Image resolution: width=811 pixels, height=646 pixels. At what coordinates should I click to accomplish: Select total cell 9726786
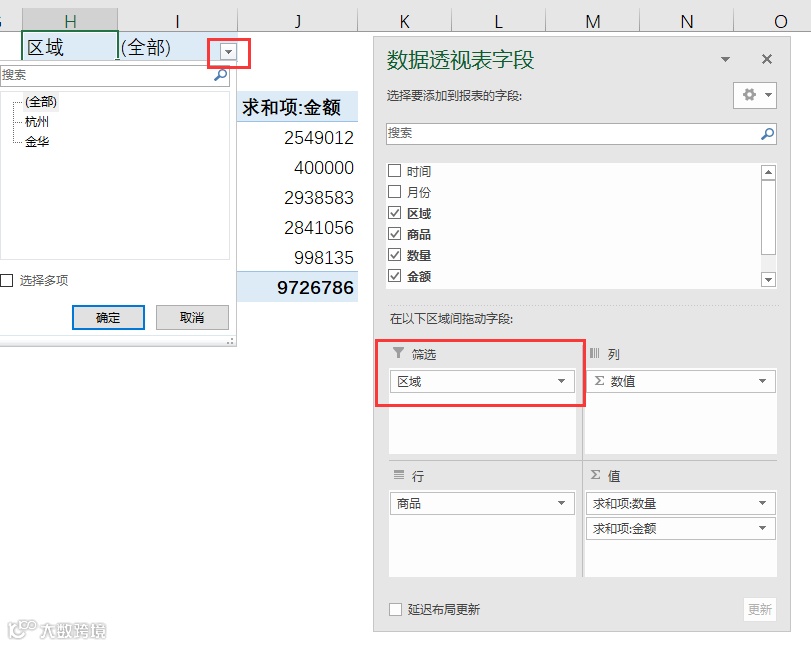(297, 288)
